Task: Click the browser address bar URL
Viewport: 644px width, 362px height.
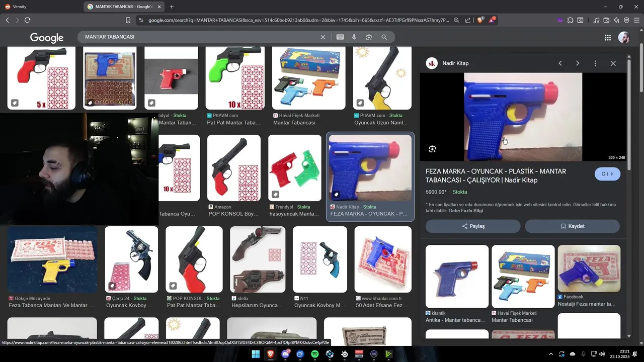Action: (x=298, y=20)
